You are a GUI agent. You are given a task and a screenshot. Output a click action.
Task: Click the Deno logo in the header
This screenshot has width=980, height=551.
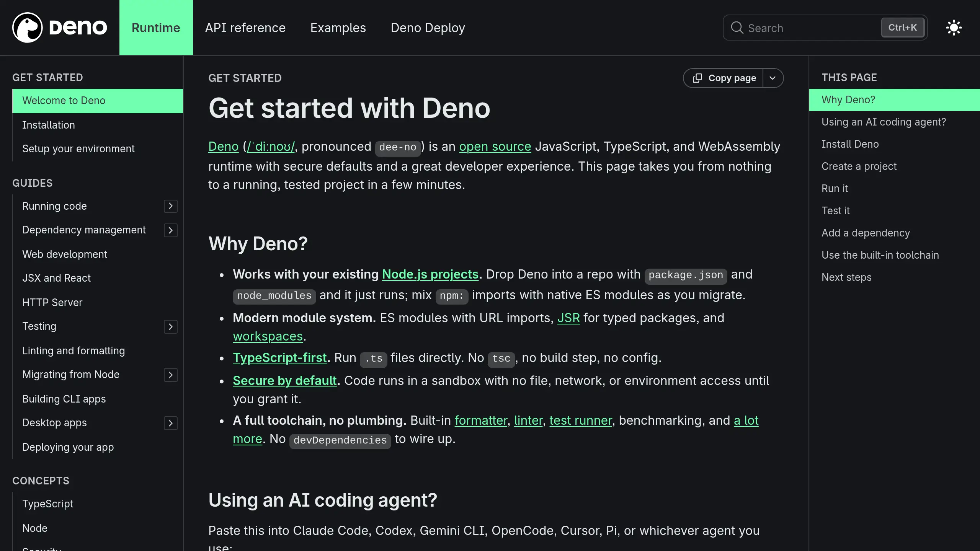pos(60,28)
